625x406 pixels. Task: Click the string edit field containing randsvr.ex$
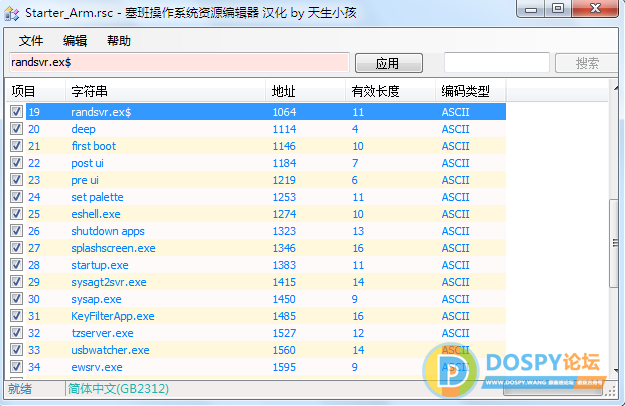(x=178, y=63)
